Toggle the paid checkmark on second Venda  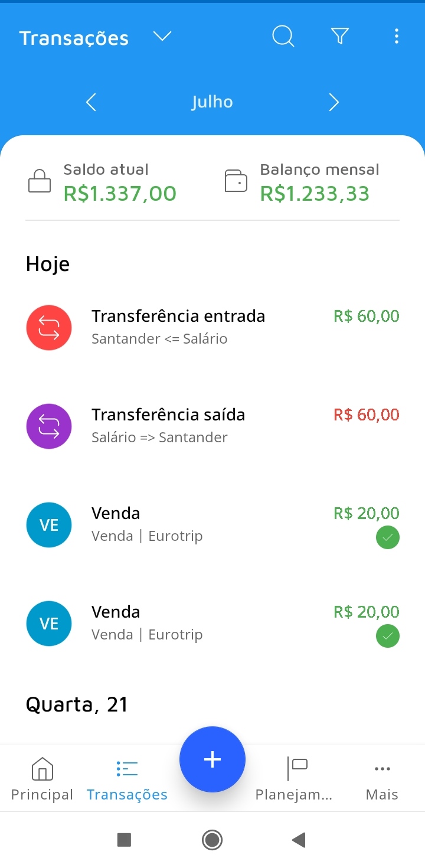388,636
